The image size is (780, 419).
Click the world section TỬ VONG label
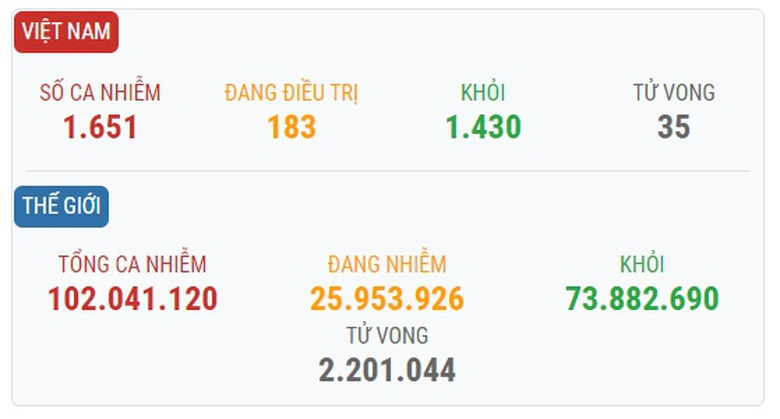[386, 335]
